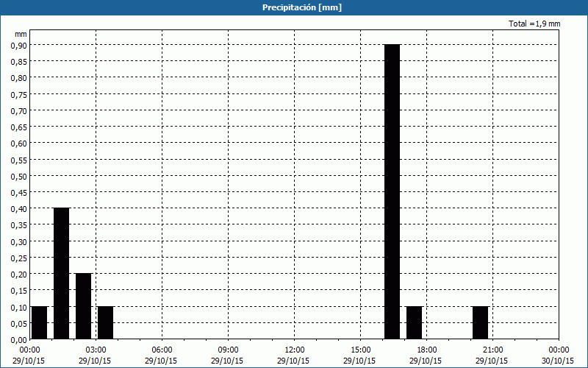
Task: Click the 12:00 29/10/15 time label
Action: click(x=293, y=355)
